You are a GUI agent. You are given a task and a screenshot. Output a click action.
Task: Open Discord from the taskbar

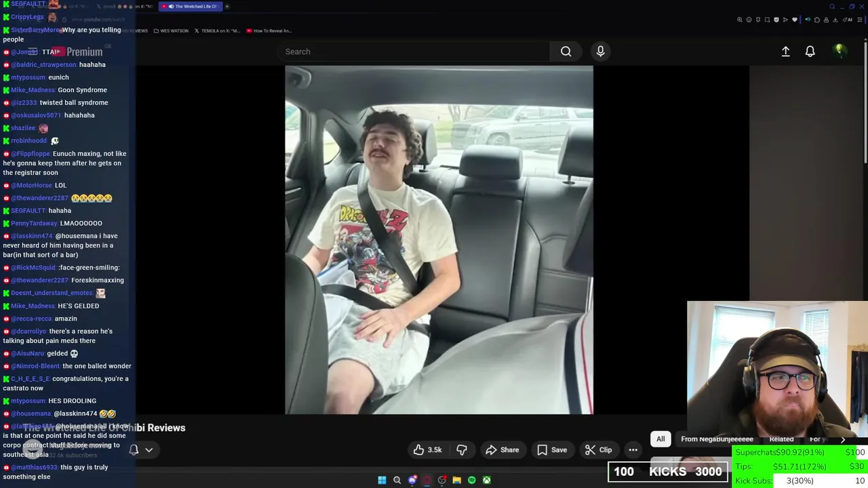click(x=412, y=480)
